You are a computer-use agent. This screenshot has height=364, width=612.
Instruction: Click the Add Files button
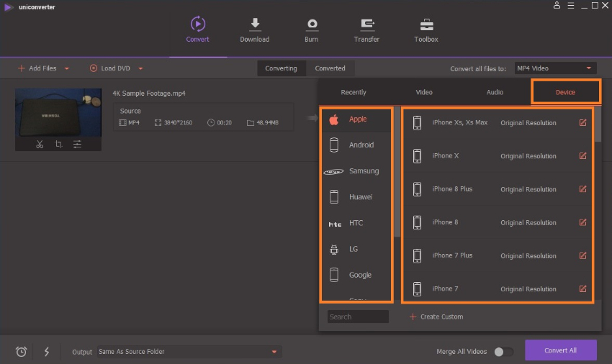click(x=37, y=68)
